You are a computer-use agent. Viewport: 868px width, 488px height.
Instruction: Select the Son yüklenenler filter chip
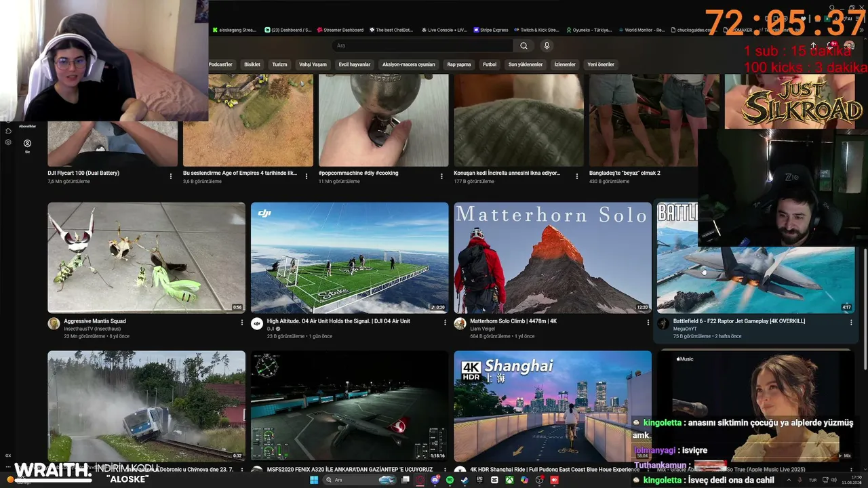tap(526, 64)
